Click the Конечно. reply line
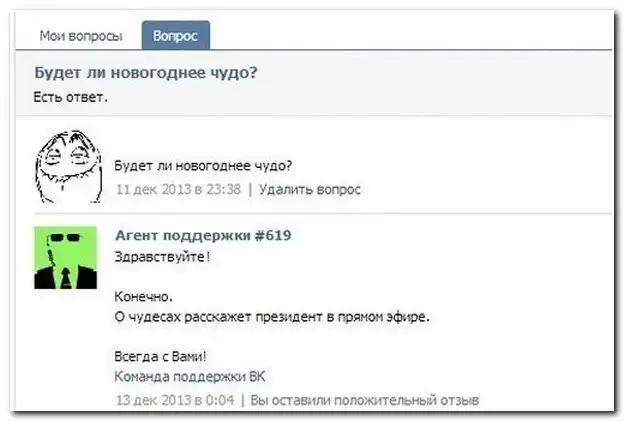This screenshot has width=625, height=422. tap(144, 298)
